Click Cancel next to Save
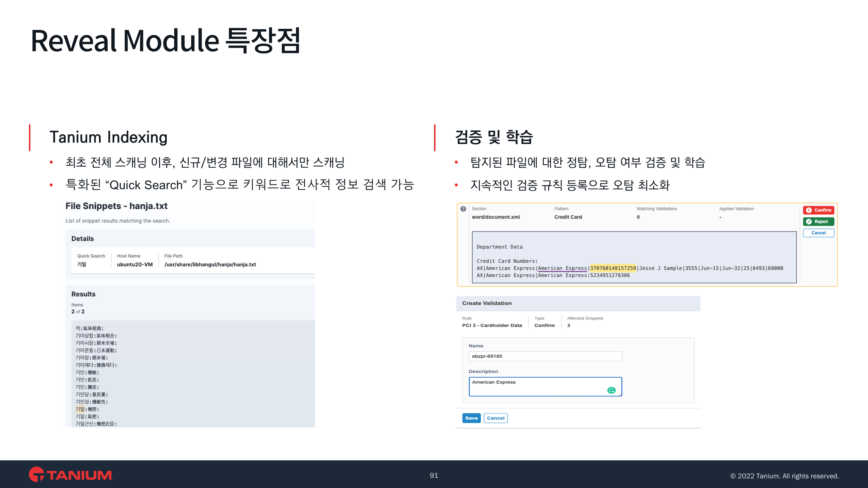The width and height of the screenshot is (868, 488). [495, 418]
